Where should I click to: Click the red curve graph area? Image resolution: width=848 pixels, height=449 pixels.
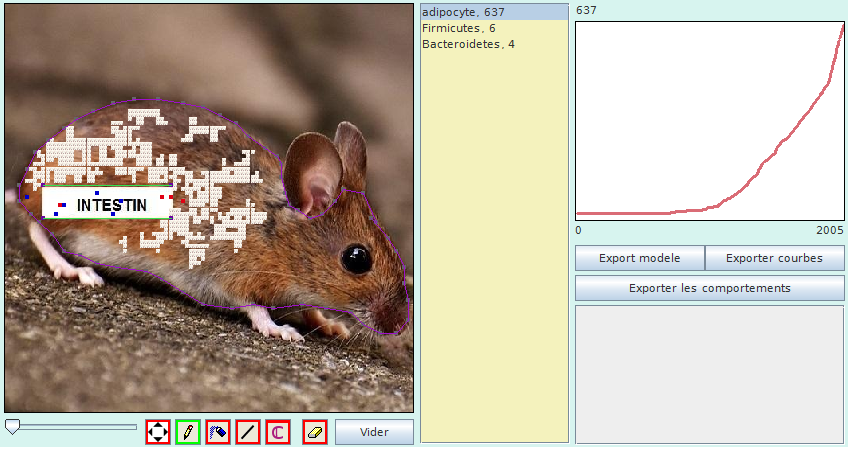click(710, 120)
